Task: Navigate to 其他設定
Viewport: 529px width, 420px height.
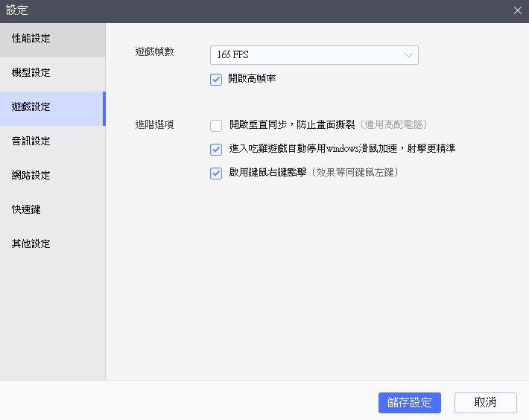Action: (31, 244)
